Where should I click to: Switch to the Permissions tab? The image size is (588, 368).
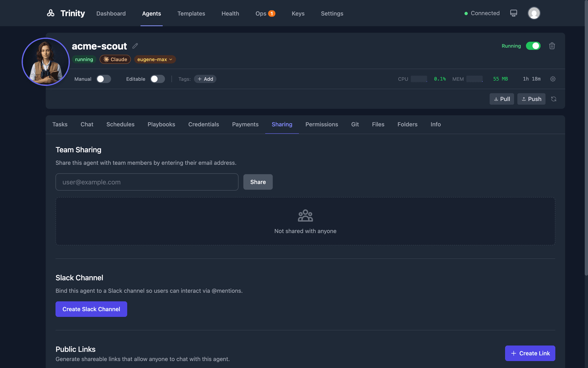click(x=322, y=125)
